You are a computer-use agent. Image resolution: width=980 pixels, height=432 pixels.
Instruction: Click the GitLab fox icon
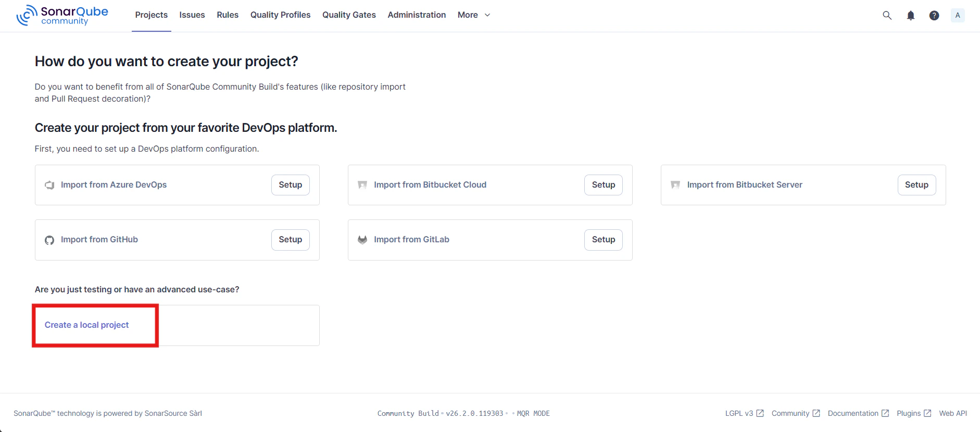click(x=362, y=240)
